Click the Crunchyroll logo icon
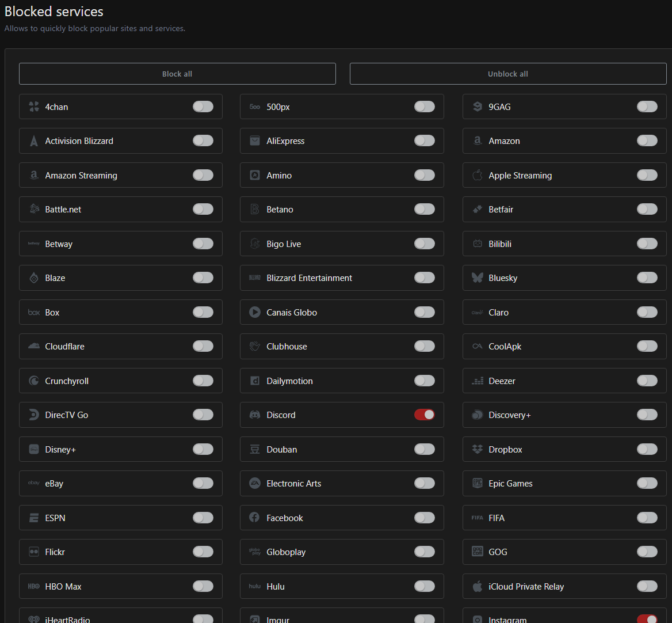Image resolution: width=672 pixels, height=623 pixels. [34, 381]
